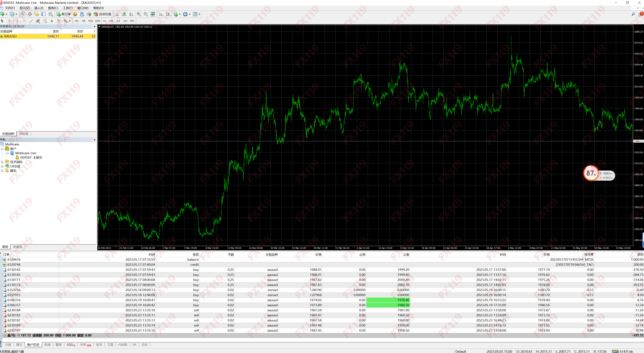The width and height of the screenshot is (644, 353).
Task: Open the periods clock dropdown arrow
Action: point(190,14)
